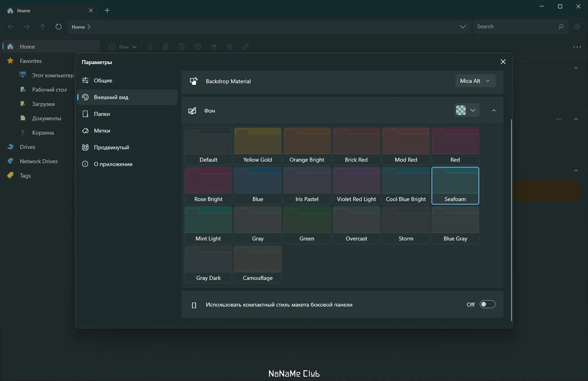Viewport: 588px width, 381px height.
Task: Toggle the compact sidebar layout switch
Action: pos(487,304)
